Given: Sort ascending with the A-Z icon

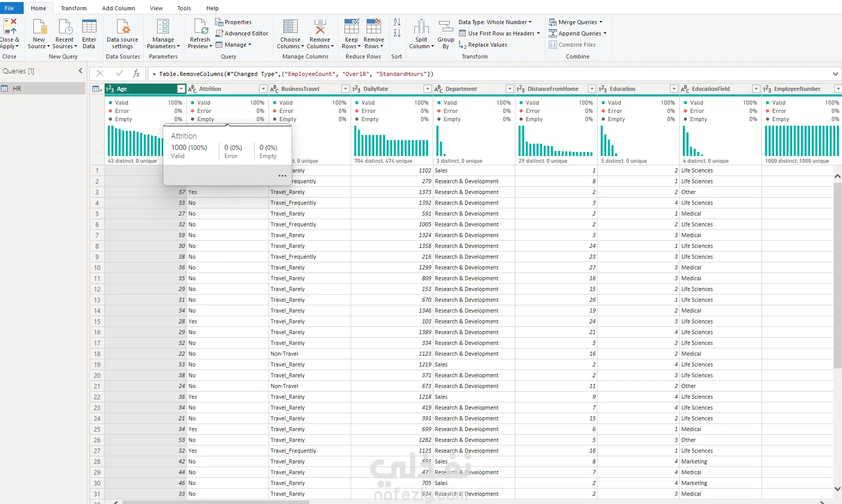Looking at the screenshot, I should tap(397, 22).
